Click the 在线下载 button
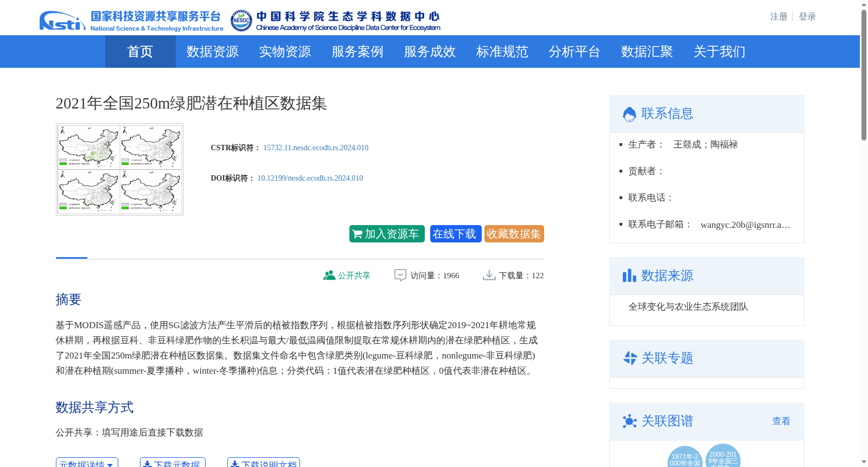The width and height of the screenshot is (868, 467). [x=456, y=234]
